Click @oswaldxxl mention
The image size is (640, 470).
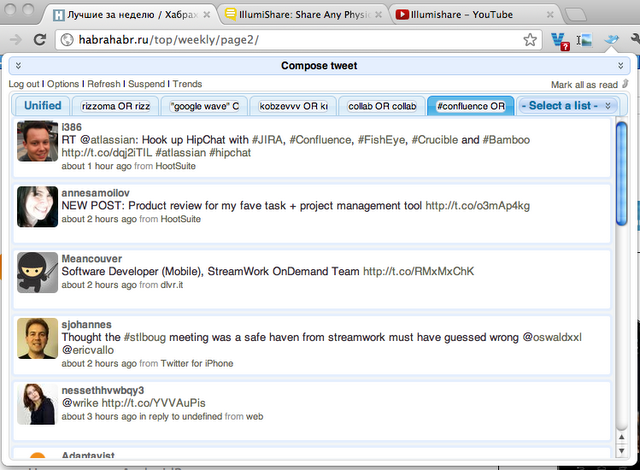point(552,337)
